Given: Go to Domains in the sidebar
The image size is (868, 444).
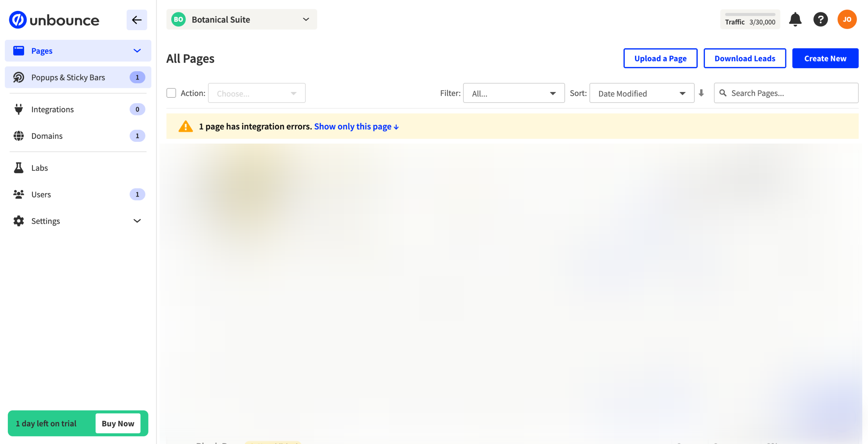Looking at the screenshot, I should 47,136.
